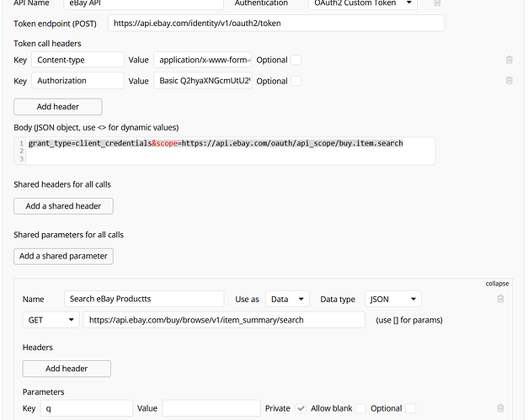The height and width of the screenshot is (420, 528).
Task: Delete the q parameter row
Action: click(x=500, y=408)
